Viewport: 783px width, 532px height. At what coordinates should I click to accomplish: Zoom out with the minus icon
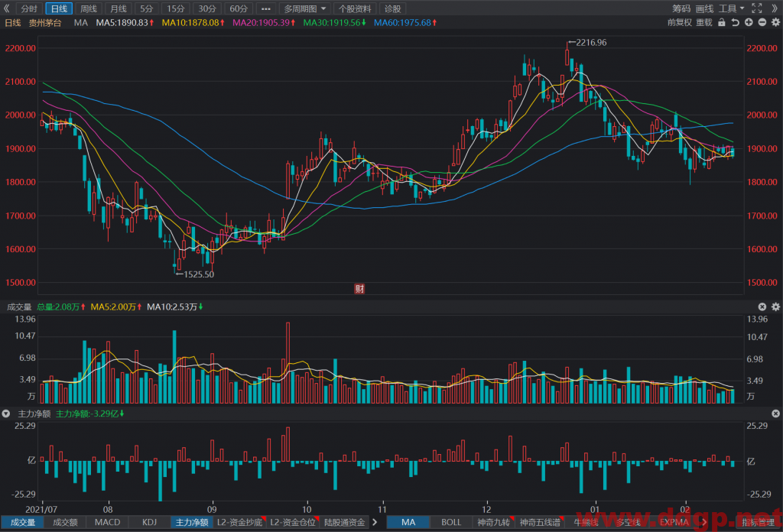pos(762,22)
